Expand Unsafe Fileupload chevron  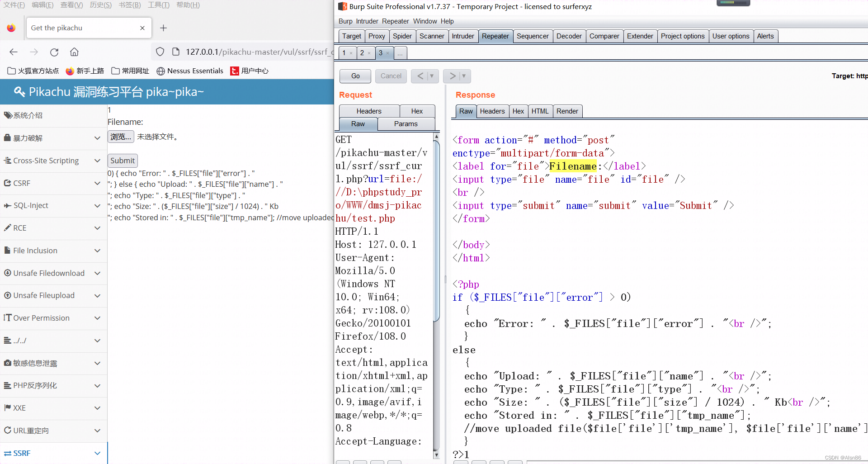point(97,295)
